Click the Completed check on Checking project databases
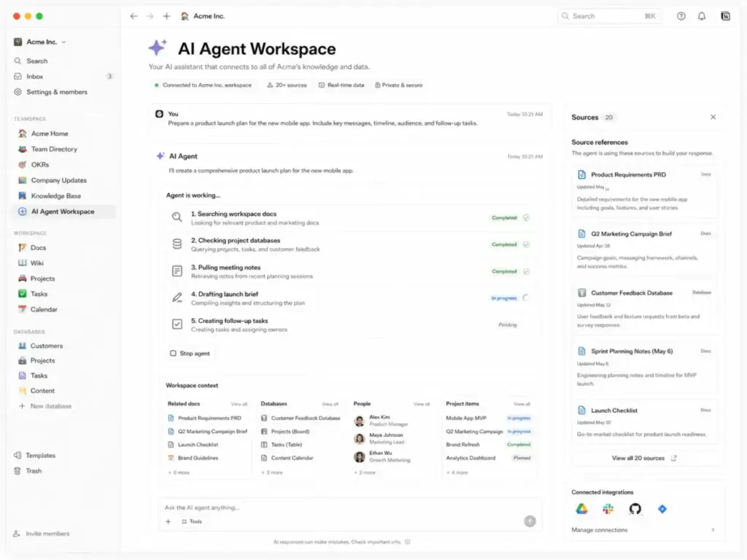This screenshot has height=560, width=747. coord(526,244)
